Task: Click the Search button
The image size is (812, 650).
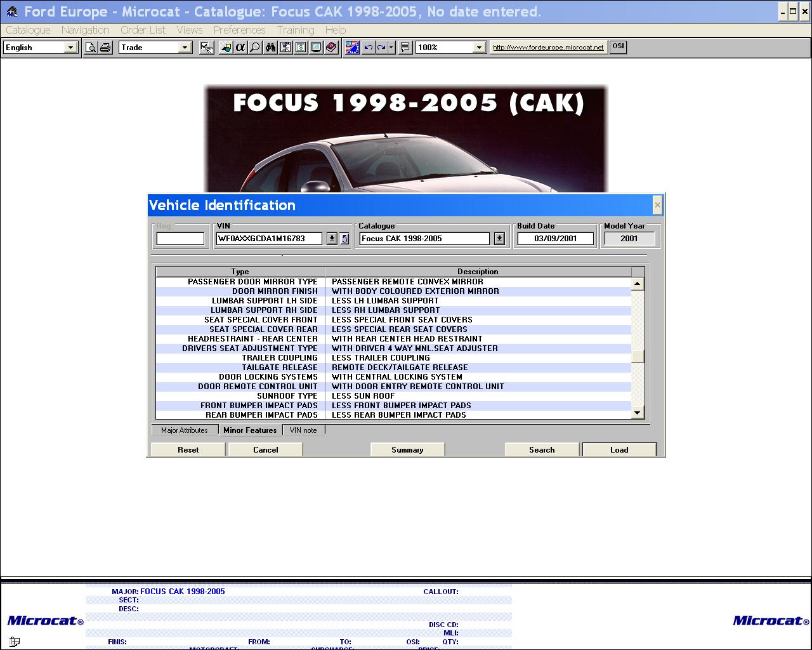Action: coord(542,449)
